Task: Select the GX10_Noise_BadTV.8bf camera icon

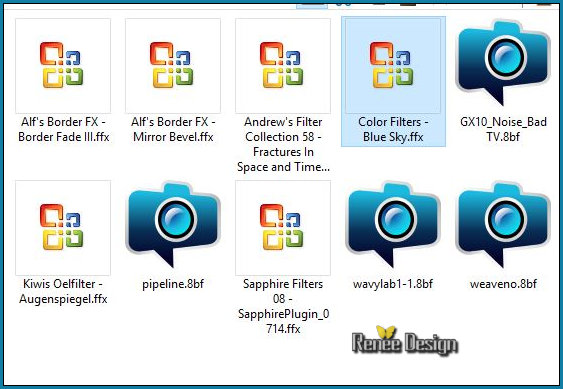Action: (x=503, y=63)
